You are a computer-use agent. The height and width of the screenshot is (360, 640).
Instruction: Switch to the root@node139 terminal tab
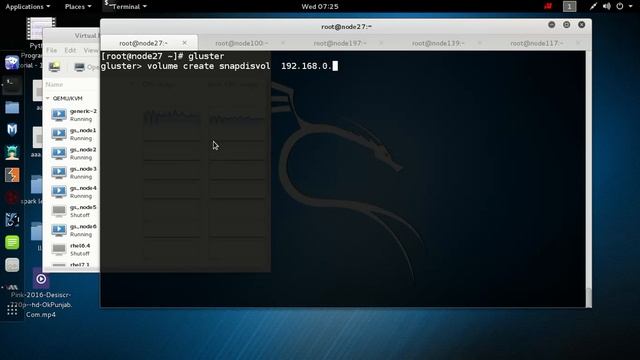point(438,43)
